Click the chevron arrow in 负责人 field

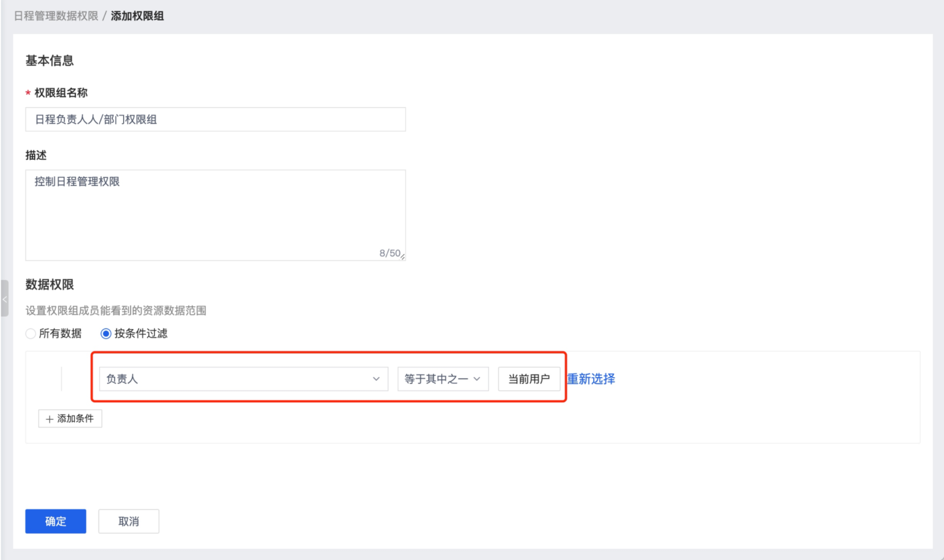pyautogui.click(x=376, y=379)
